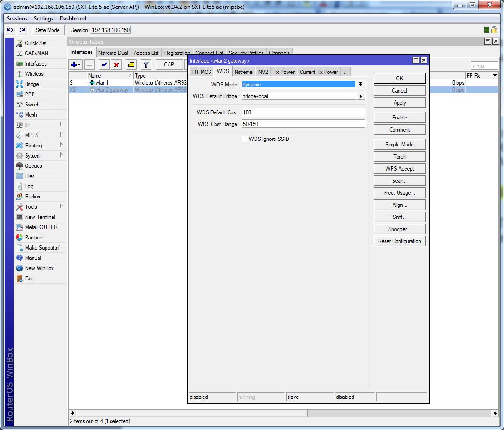Click the Reset Configuration button

399,241
